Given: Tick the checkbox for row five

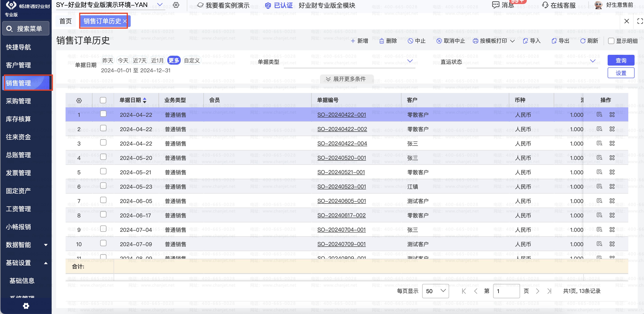Looking at the screenshot, I should [x=103, y=171].
